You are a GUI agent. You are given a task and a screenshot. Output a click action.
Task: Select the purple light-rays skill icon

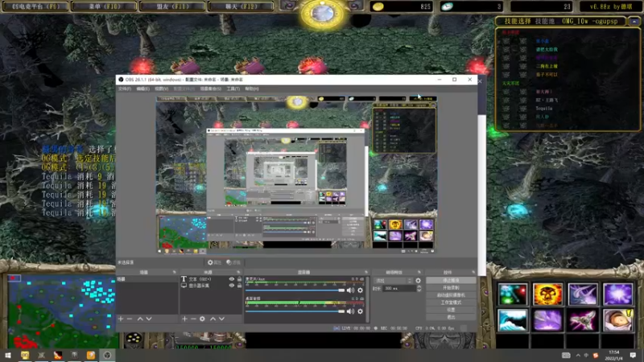point(547,320)
